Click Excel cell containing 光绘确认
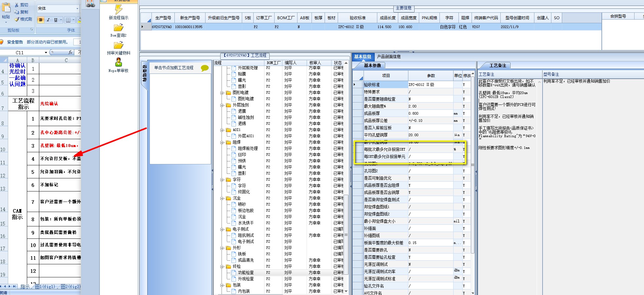644x295 pixels. 60,104
